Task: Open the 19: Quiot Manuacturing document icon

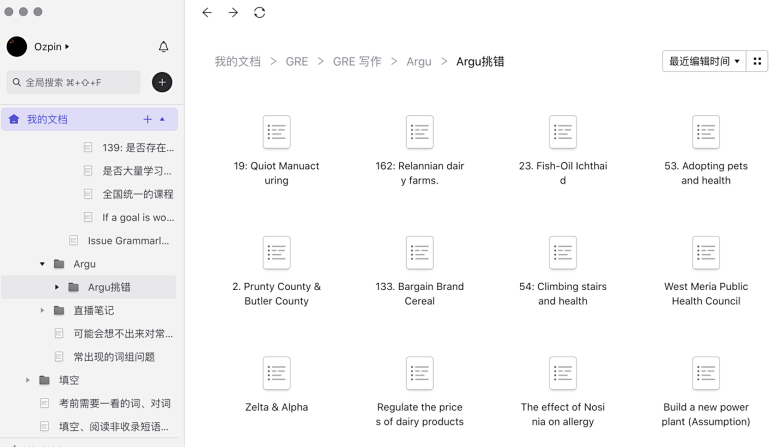Action: click(x=276, y=132)
